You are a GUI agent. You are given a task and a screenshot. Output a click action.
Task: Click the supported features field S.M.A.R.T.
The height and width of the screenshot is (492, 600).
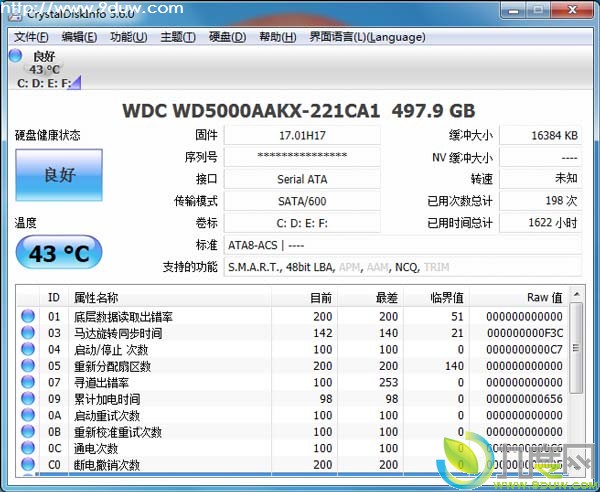point(403,267)
